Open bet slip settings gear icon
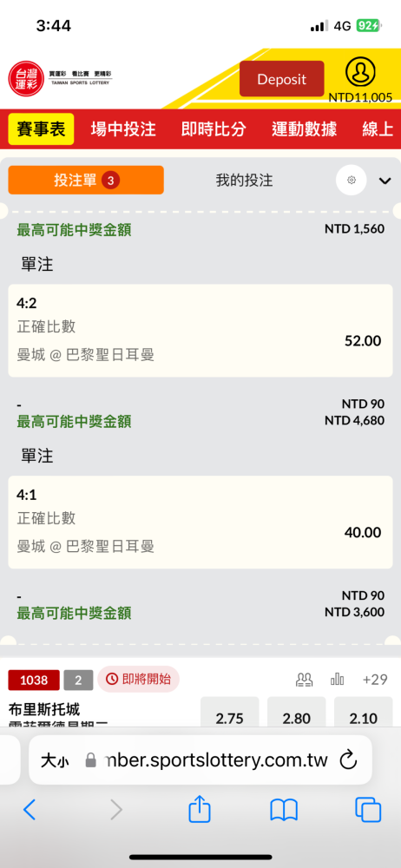401x868 pixels. (352, 180)
